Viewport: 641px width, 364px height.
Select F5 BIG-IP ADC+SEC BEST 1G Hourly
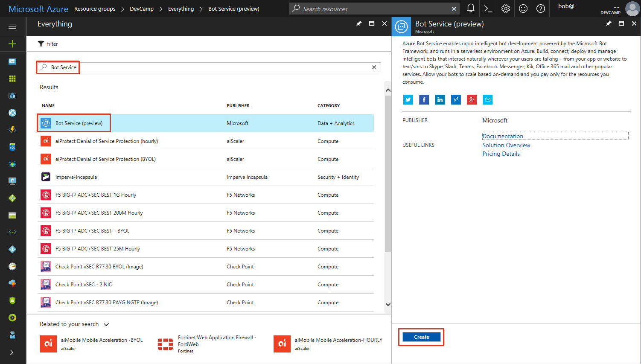click(206, 195)
